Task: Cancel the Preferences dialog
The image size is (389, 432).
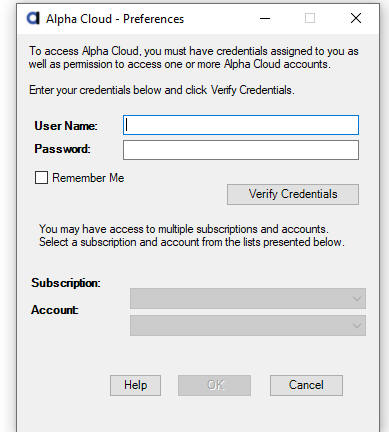Action: [x=306, y=385]
